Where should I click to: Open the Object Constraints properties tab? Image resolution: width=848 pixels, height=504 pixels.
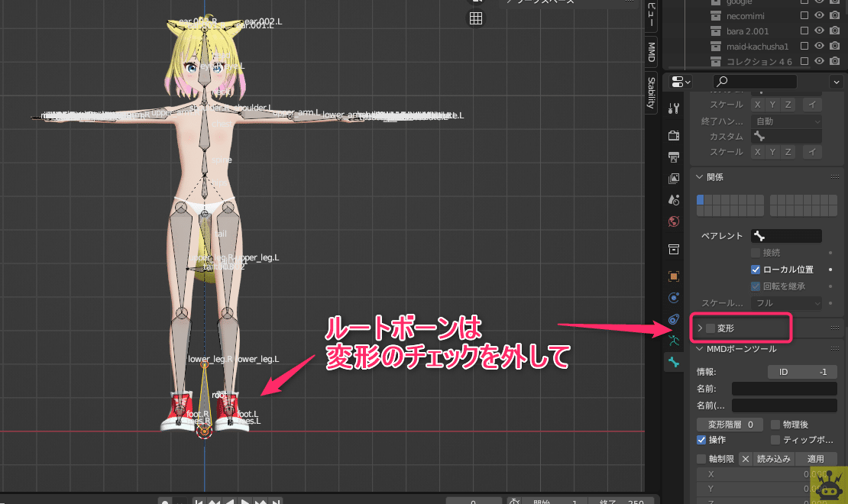[674, 319]
